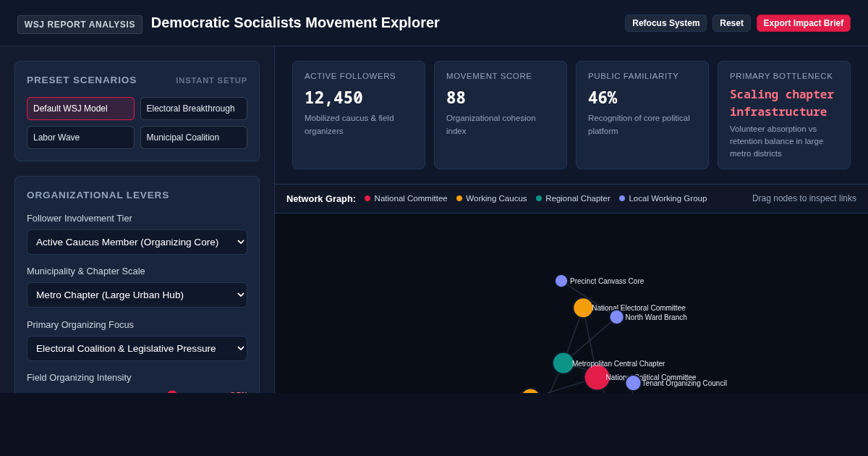868x456 pixels.
Task: Reset the explorer settings
Action: tap(731, 23)
